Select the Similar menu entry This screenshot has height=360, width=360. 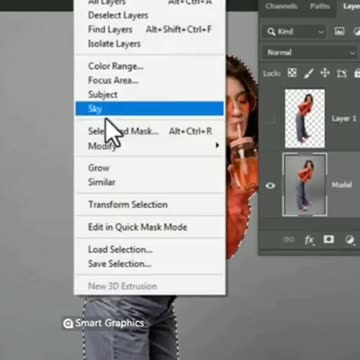[x=150, y=182]
